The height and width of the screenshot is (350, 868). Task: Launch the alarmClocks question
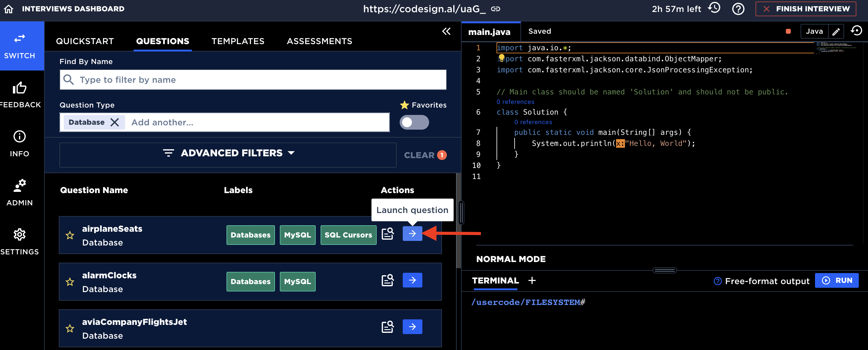pyautogui.click(x=412, y=280)
